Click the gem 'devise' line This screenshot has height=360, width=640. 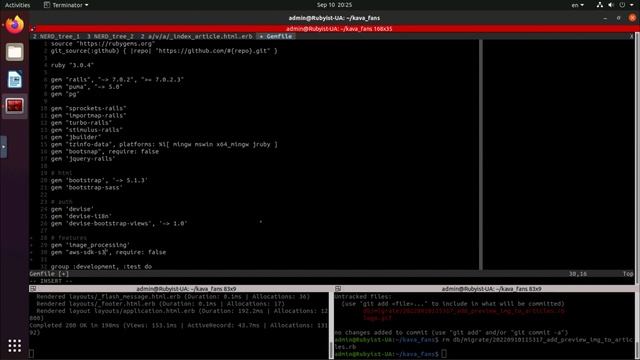pyautogui.click(x=72, y=209)
